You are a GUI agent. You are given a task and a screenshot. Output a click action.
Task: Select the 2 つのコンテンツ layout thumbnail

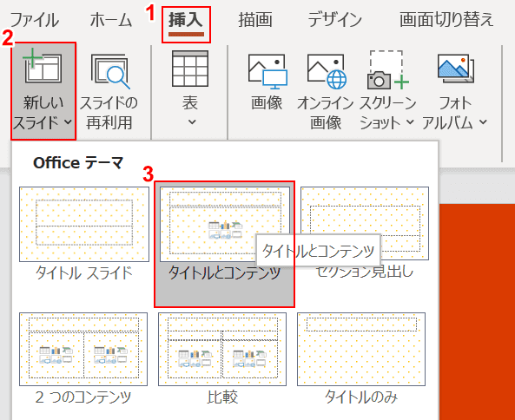click(83, 349)
